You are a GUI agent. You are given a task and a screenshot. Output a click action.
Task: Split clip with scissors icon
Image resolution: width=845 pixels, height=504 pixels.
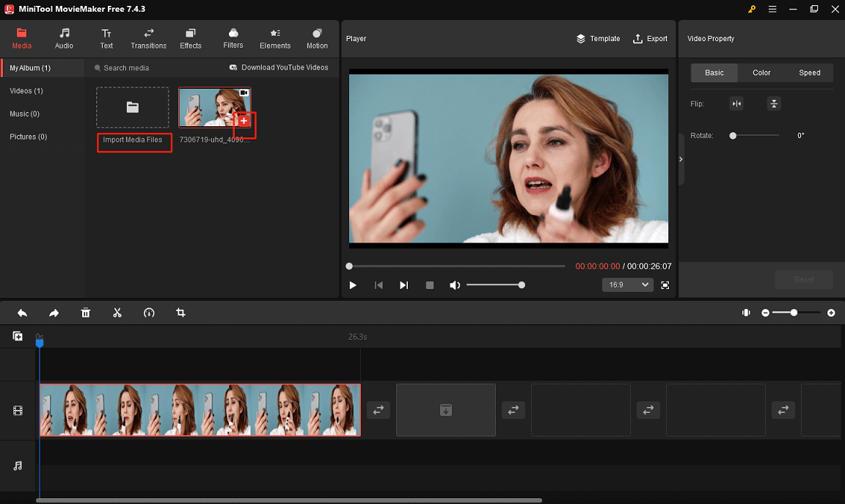117,313
